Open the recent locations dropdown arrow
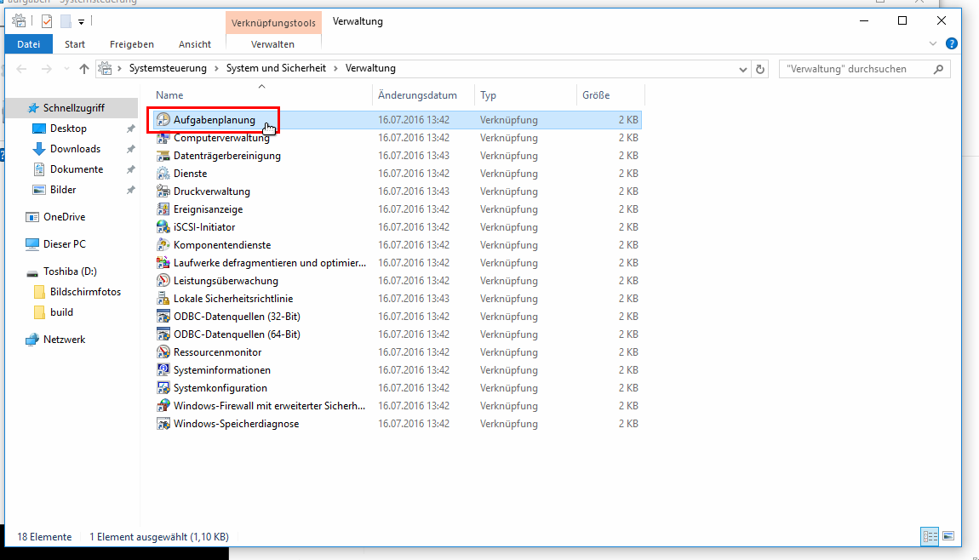The width and height of the screenshot is (979, 560). tap(66, 69)
